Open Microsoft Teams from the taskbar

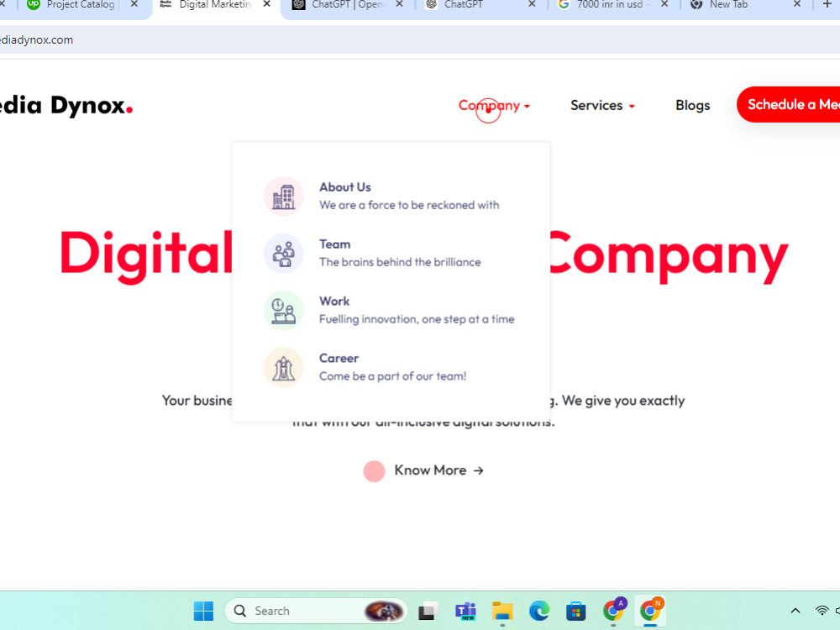pyautogui.click(x=465, y=611)
